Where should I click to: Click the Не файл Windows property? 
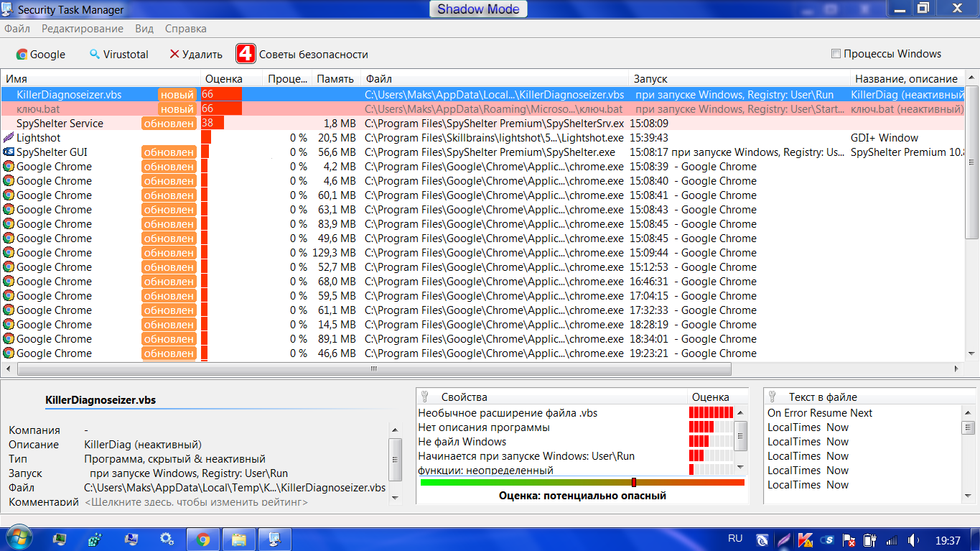[x=462, y=442]
